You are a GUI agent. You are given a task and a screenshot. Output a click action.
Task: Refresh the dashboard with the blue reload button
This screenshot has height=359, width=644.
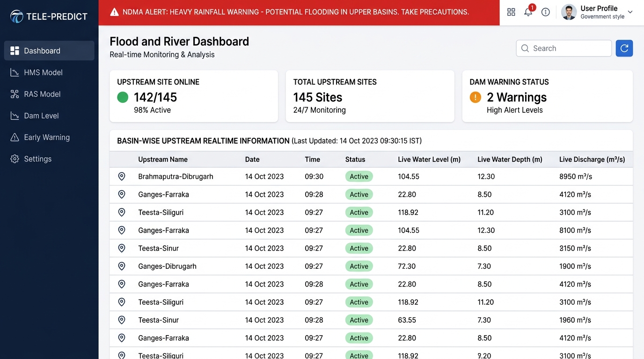pyautogui.click(x=624, y=48)
